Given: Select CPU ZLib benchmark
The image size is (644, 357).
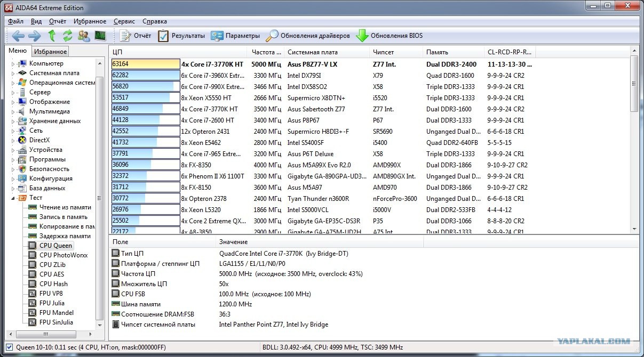Looking at the screenshot, I should coord(52,265).
